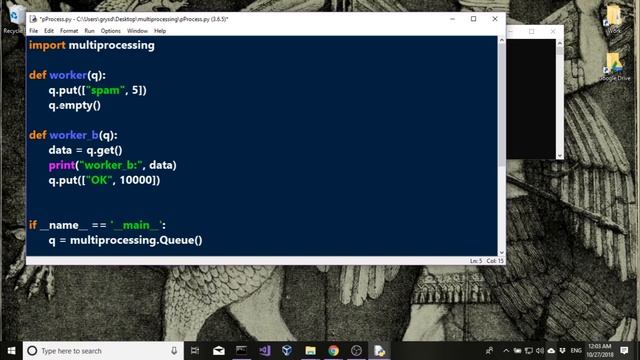
Task: Click the 'data = q.get()' line
Action: [85, 150]
